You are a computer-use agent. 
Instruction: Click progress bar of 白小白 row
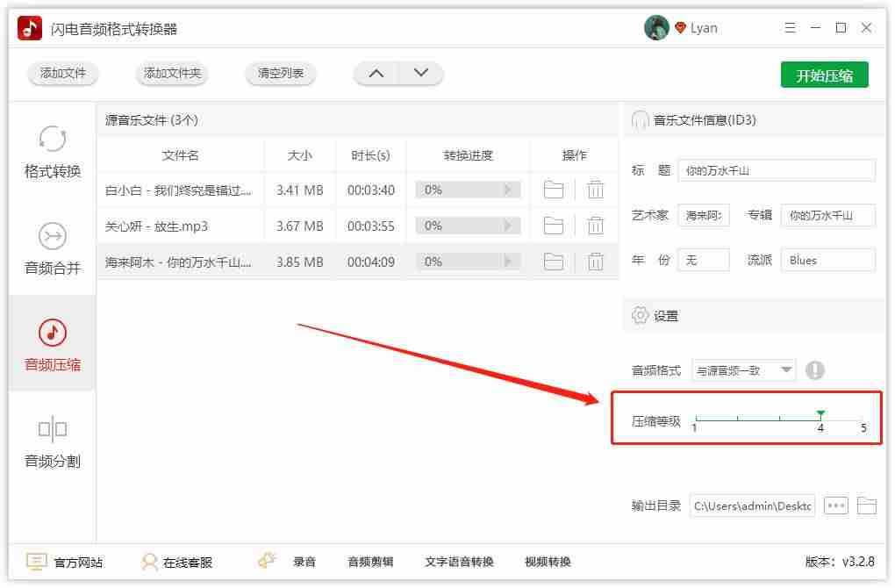(468, 190)
